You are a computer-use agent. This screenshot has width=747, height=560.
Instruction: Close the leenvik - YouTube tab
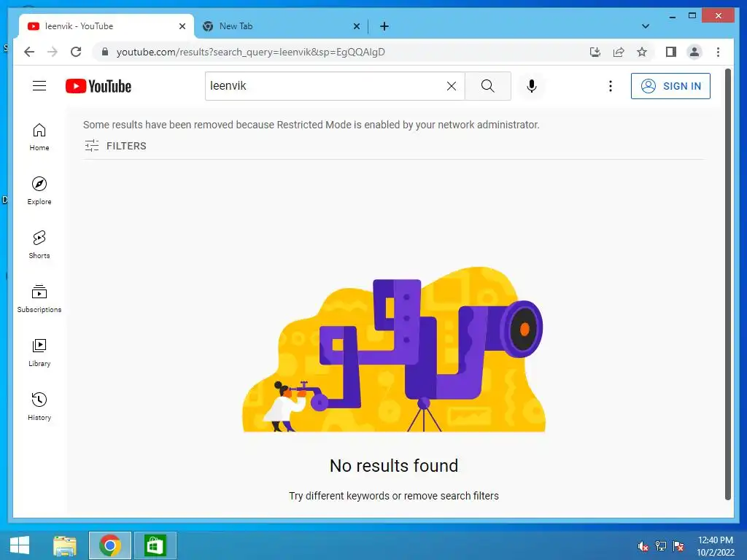[x=182, y=26]
